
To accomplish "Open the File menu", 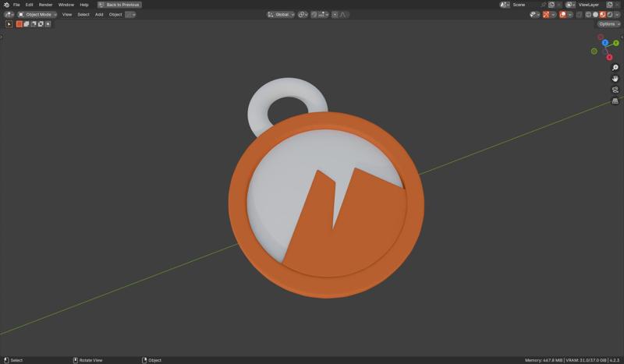I will (16, 5).
